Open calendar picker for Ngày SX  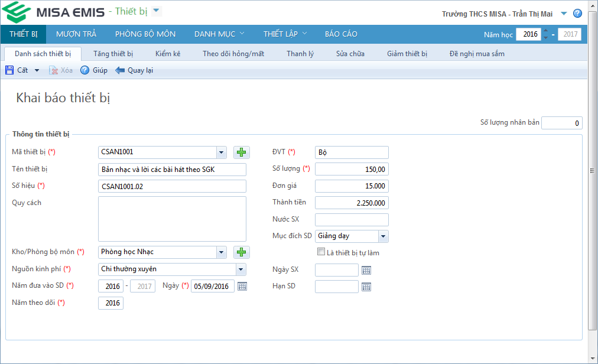coord(366,270)
